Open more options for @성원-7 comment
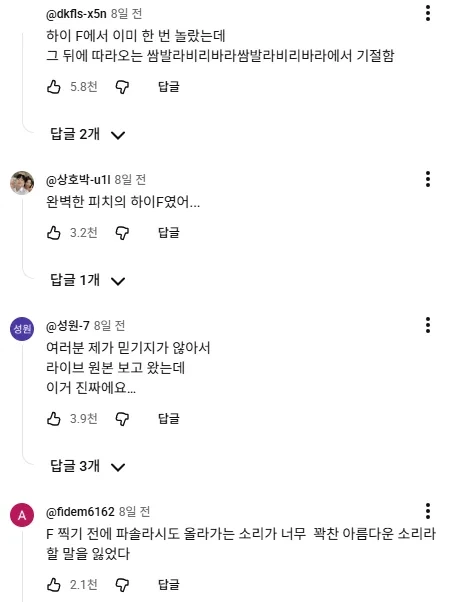 coord(428,325)
